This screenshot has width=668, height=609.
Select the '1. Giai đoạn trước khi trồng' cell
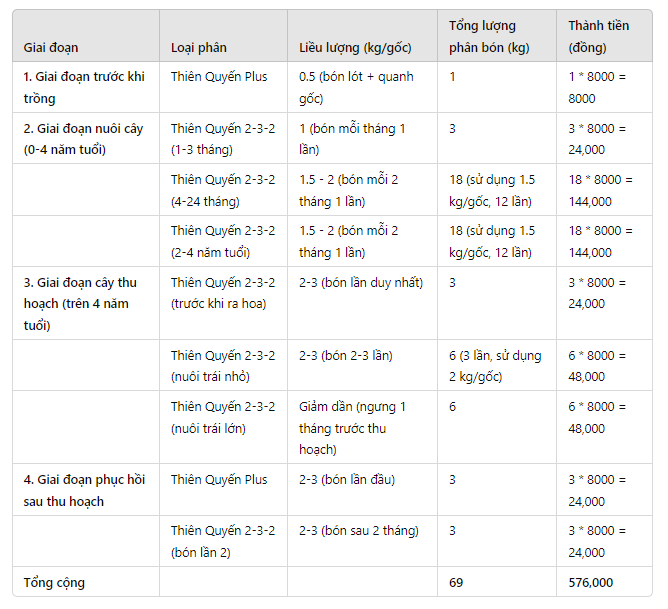[x=86, y=87]
